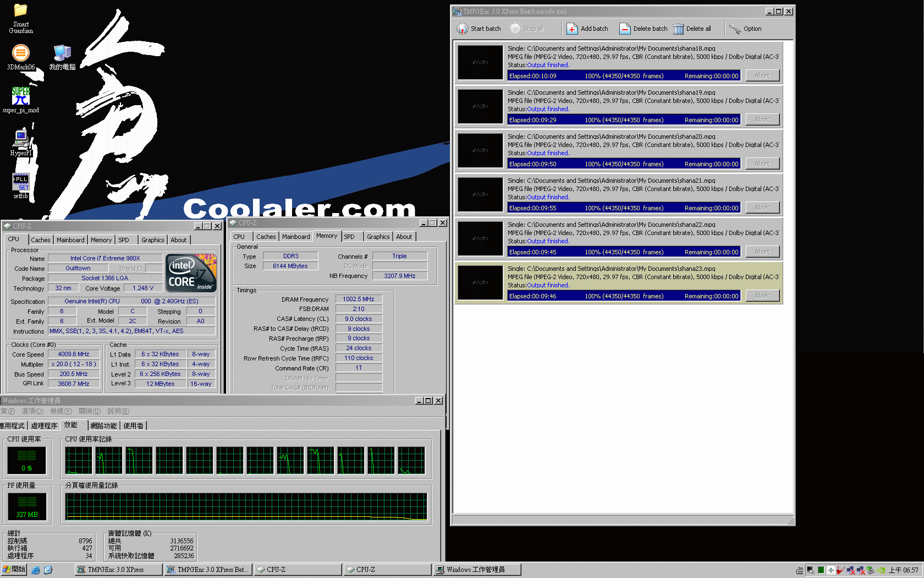Viewport: 924px width, 578px height.
Task: Click the Core Speed 4009.6 MHz field
Action: (x=74, y=355)
